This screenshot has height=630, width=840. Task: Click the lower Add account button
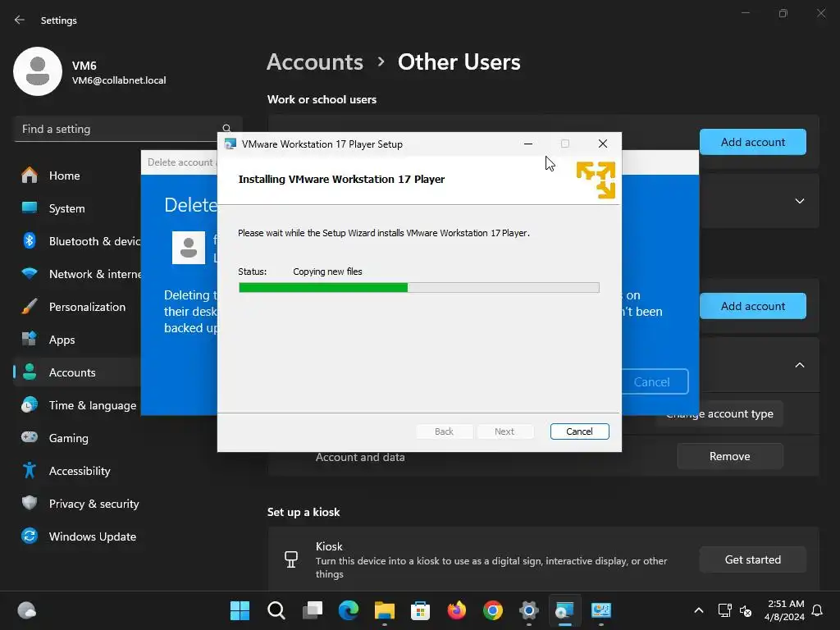pos(753,306)
